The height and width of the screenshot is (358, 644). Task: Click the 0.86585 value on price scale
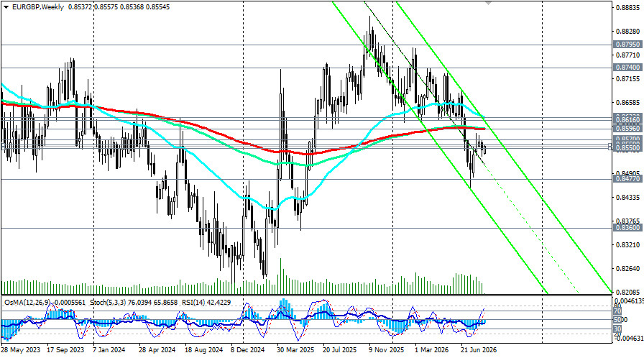(x=629, y=103)
